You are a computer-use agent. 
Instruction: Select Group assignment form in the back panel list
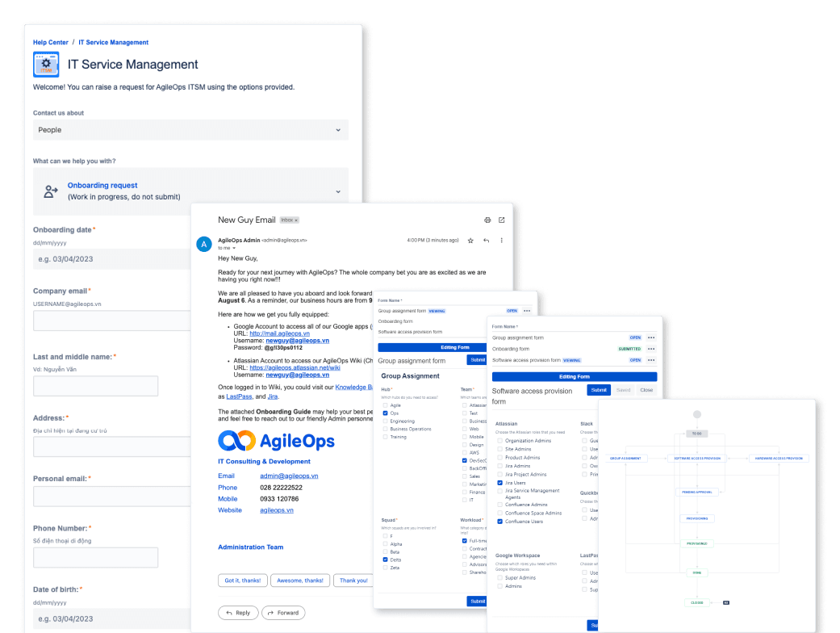403,311
